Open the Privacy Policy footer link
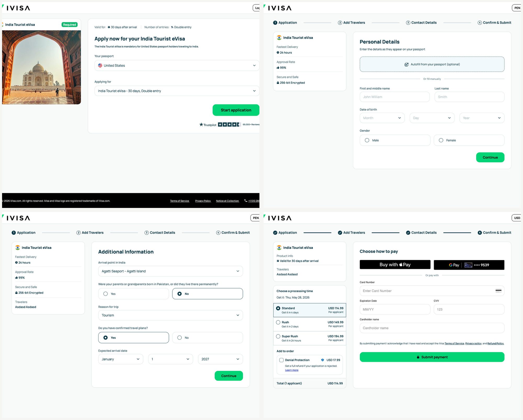Image resolution: width=523 pixels, height=420 pixels. (x=203, y=201)
